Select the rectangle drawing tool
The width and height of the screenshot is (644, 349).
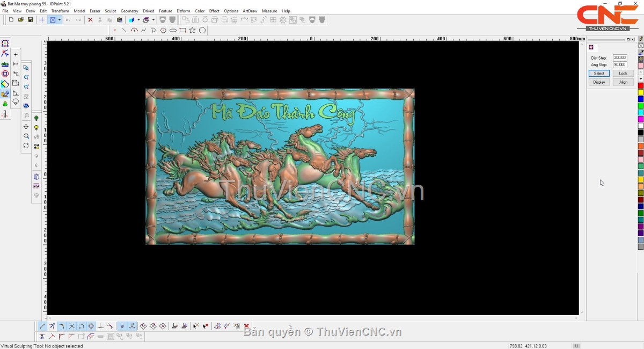[183, 31]
